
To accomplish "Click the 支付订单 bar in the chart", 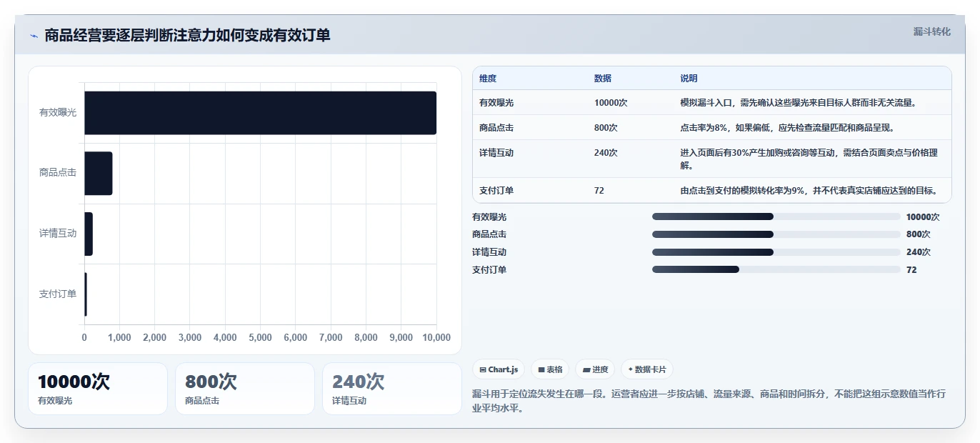I will pos(86,294).
